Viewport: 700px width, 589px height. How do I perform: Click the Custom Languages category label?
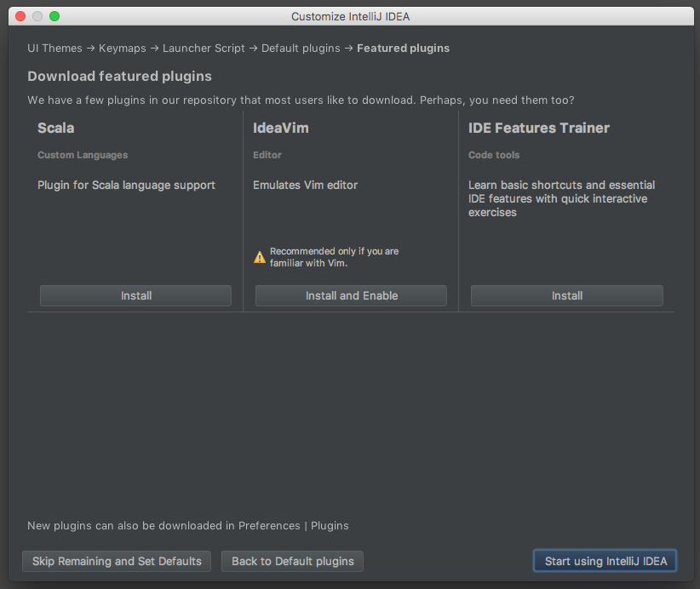pos(83,155)
